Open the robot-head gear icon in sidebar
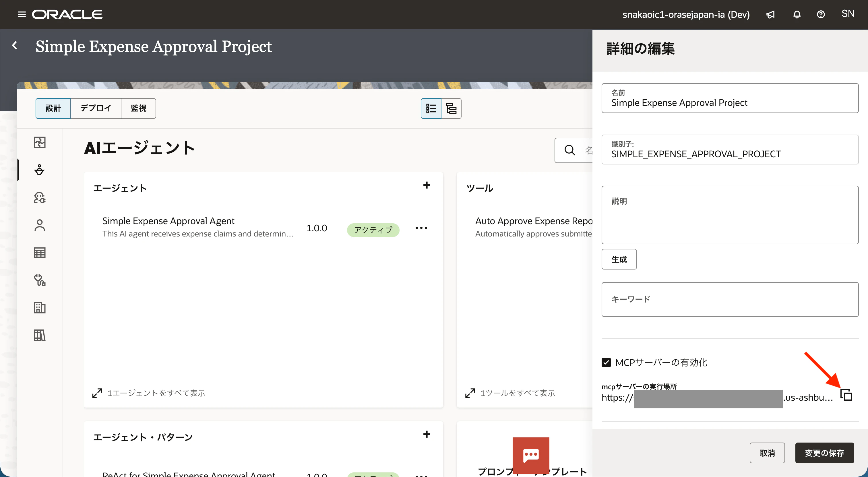Image resolution: width=868 pixels, height=477 pixels. [40, 197]
